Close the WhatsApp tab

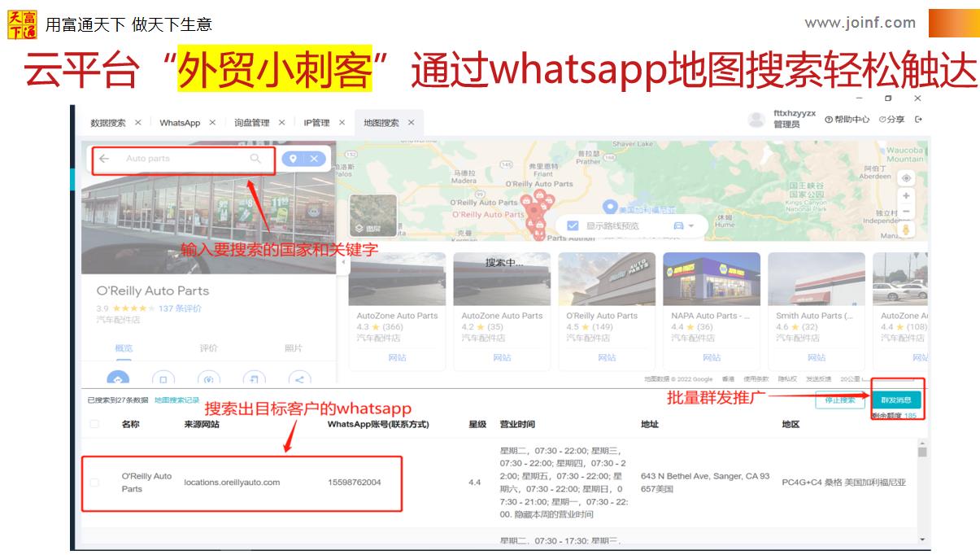212,123
